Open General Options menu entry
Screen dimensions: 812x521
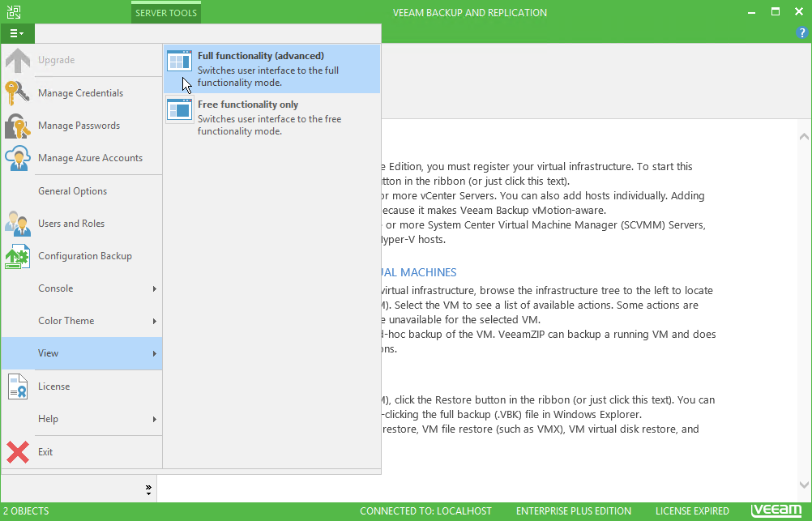pos(82,191)
